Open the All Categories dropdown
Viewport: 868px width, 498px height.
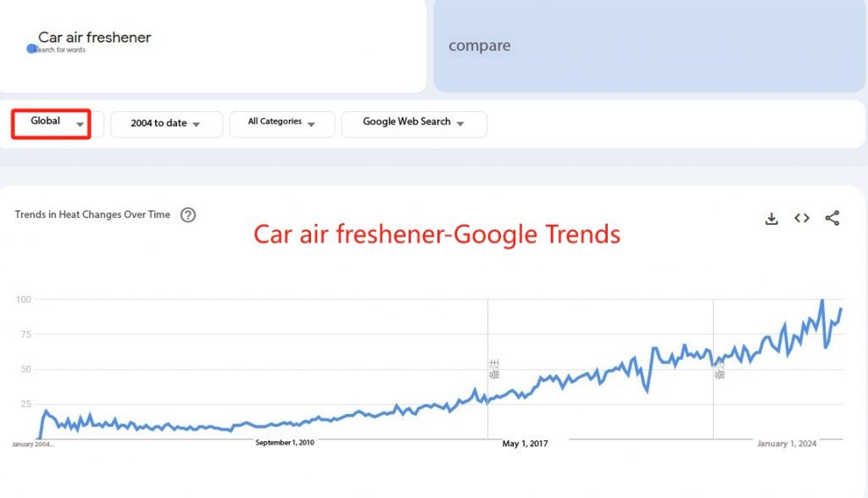281,124
